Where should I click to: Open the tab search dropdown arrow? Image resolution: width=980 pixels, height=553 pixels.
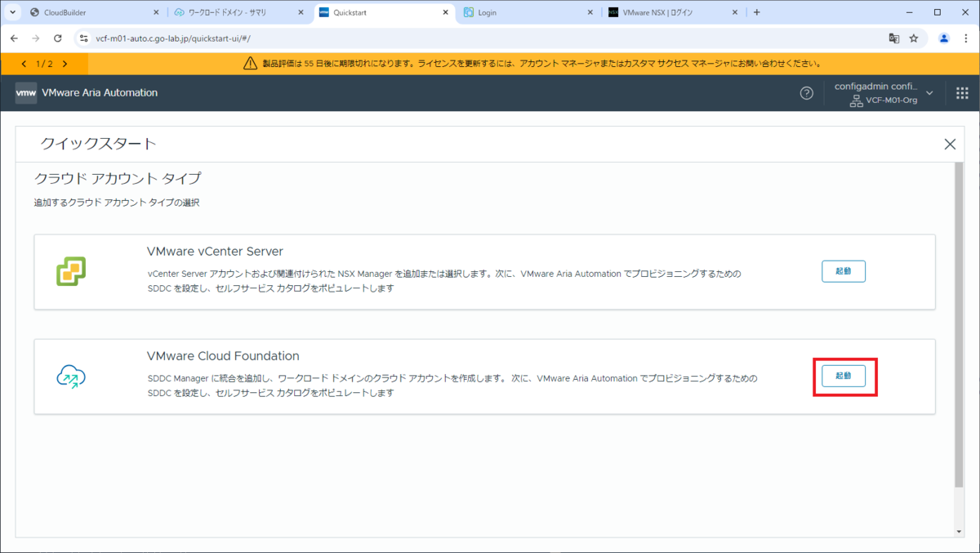pyautogui.click(x=12, y=12)
